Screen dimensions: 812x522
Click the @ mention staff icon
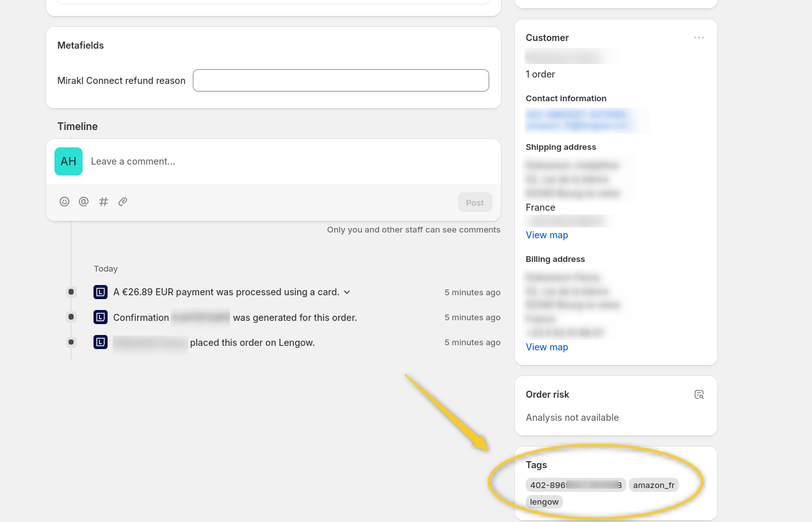84,202
